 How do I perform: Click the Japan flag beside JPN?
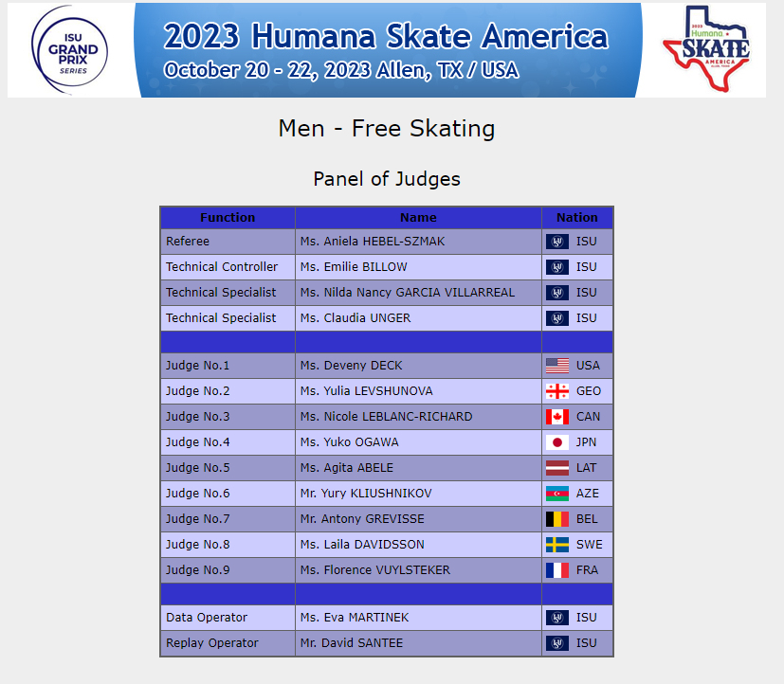(557, 442)
